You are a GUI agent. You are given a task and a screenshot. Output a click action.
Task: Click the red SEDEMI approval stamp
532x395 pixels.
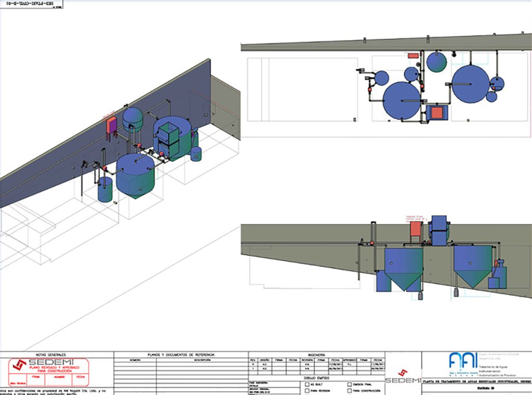pyautogui.click(x=50, y=370)
